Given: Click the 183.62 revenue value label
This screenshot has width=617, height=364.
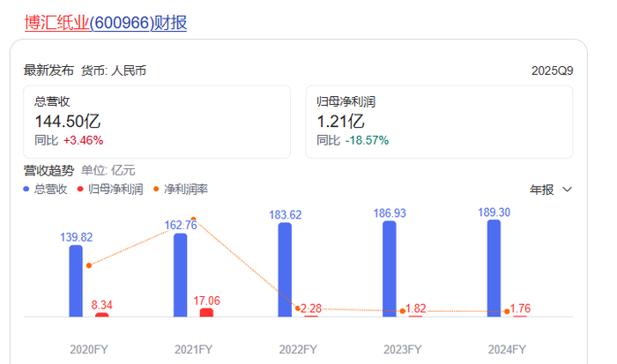Looking at the screenshot, I should [x=286, y=215].
